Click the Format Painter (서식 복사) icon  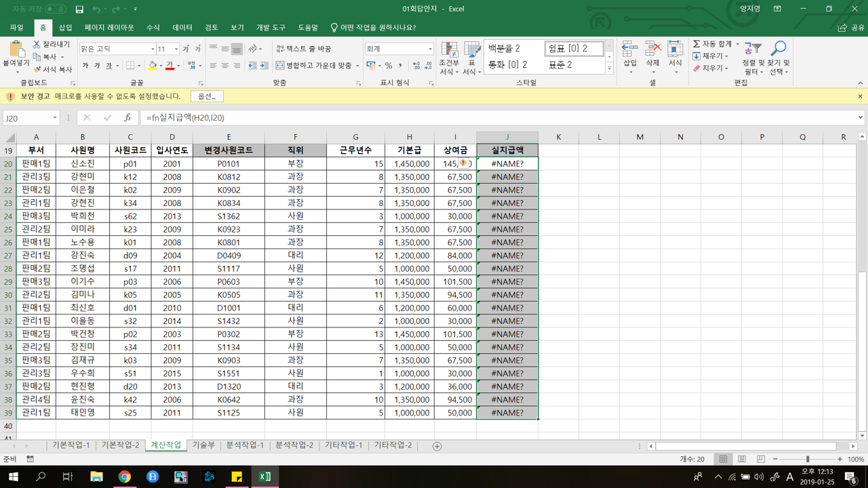[38, 69]
